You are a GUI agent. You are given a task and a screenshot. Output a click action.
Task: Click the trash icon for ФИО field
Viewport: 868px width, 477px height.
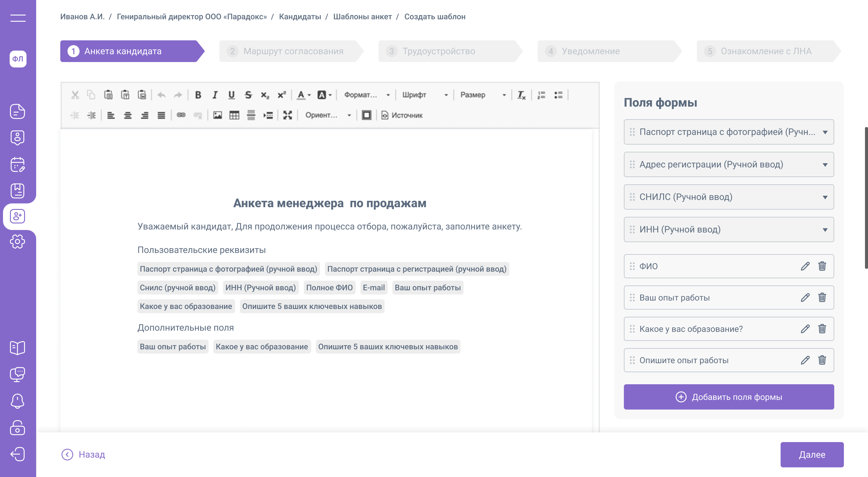click(x=822, y=266)
